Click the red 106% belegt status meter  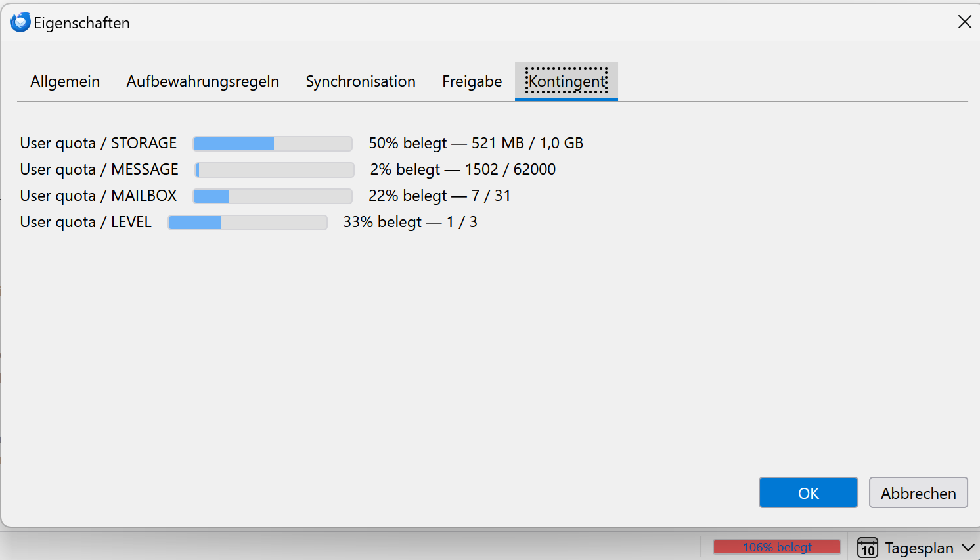(777, 547)
